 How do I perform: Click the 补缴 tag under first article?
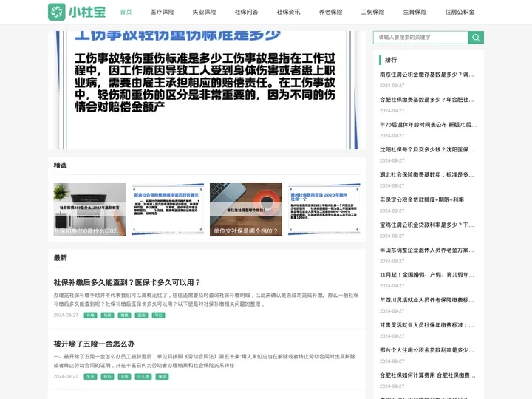coord(90,316)
